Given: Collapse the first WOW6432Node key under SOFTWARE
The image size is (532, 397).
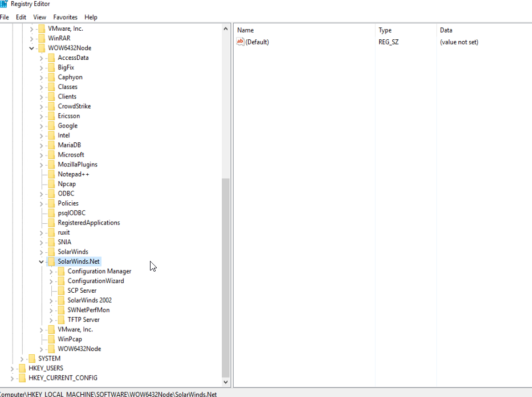Looking at the screenshot, I should 31,48.
